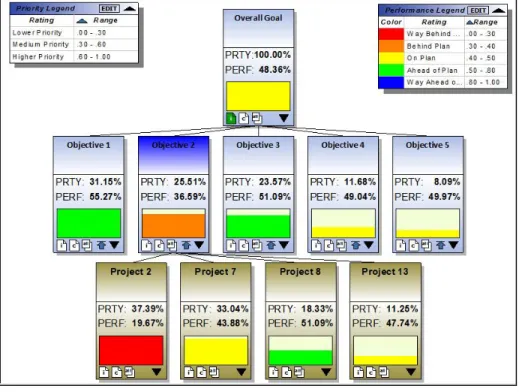519x392 pixels.
Task: Open Objective 4 info 'i' icon
Action: coord(316,245)
